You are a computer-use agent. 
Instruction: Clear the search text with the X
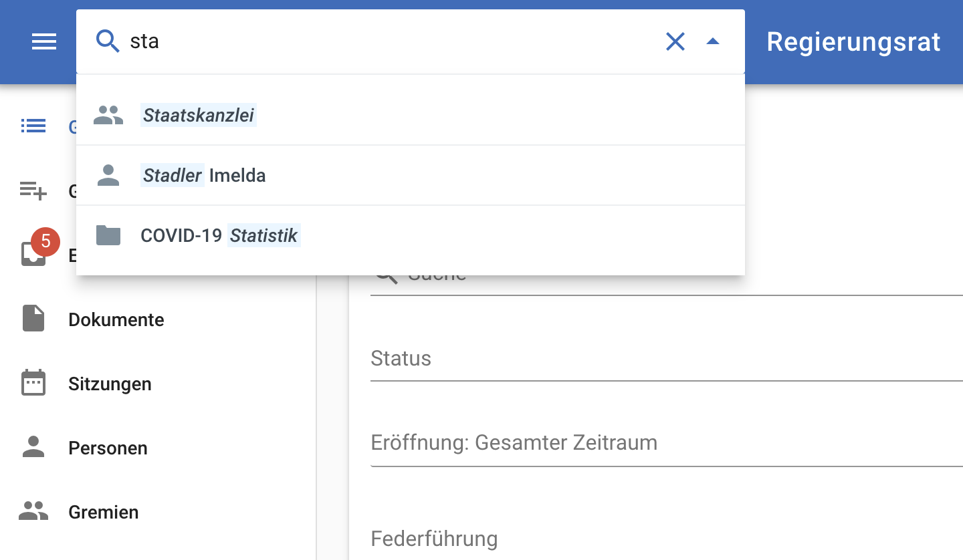coord(675,42)
